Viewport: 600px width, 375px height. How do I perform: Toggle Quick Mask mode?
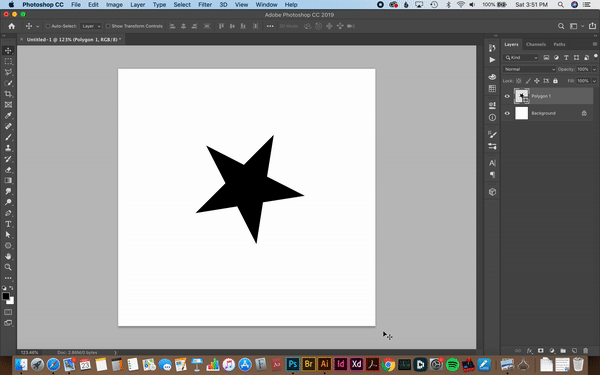click(8, 312)
